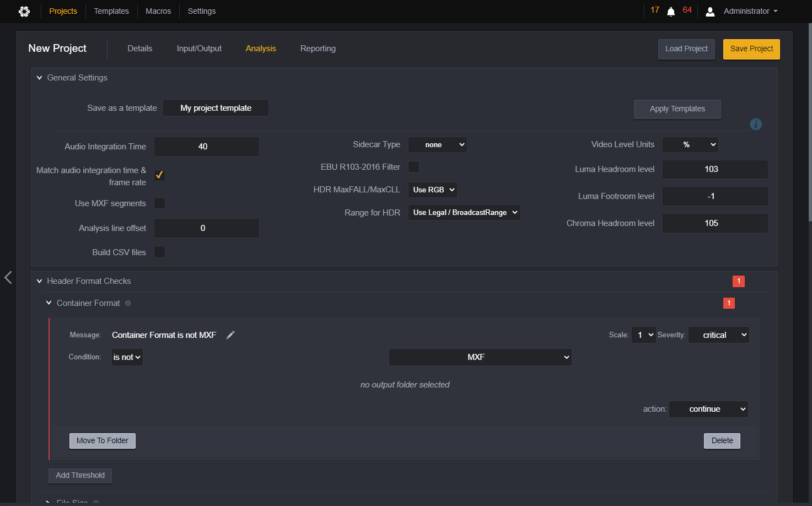The image size is (812, 506).
Task: Click the red badge on Header Format Checks
Action: click(x=739, y=281)
